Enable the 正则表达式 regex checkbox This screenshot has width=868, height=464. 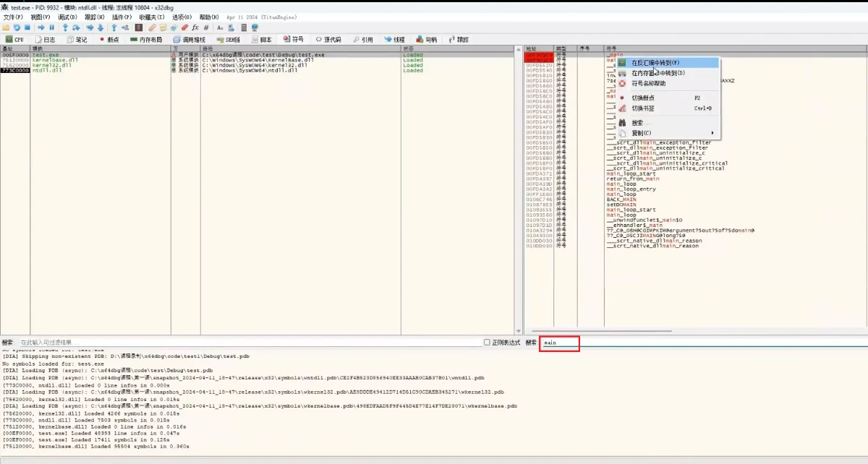point(487,343)
